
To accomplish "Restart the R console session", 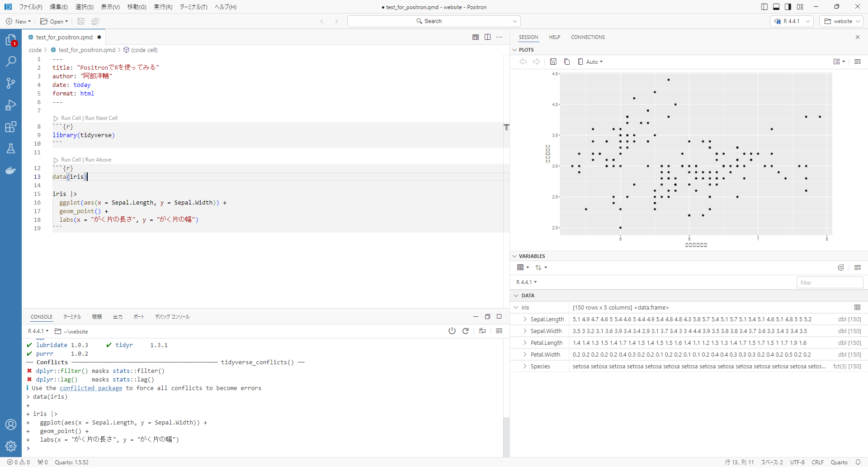I will coord(465,331).
